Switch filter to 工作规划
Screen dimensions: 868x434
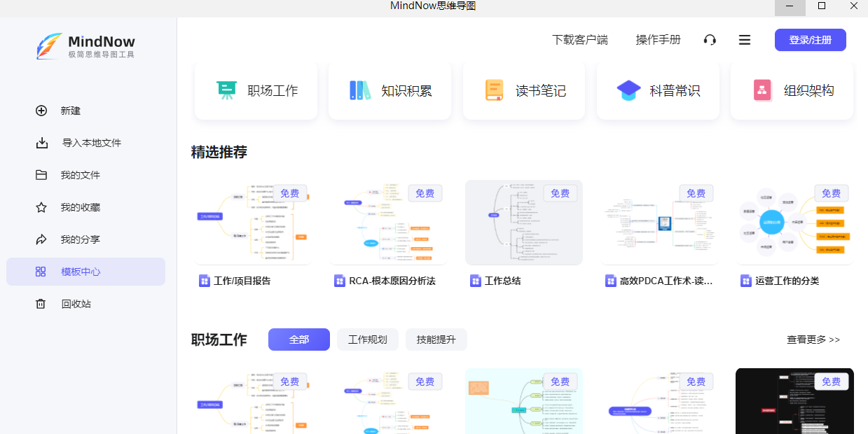[x=367, y=339]
